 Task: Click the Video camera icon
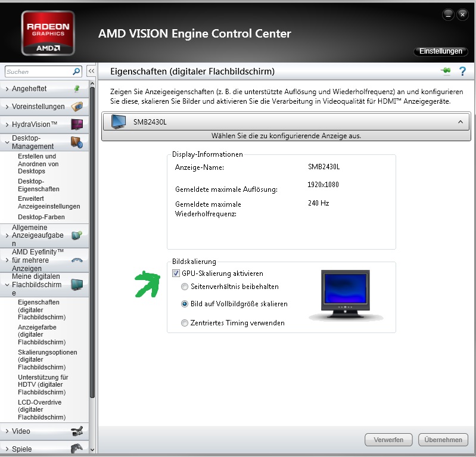tap(77, 431)
